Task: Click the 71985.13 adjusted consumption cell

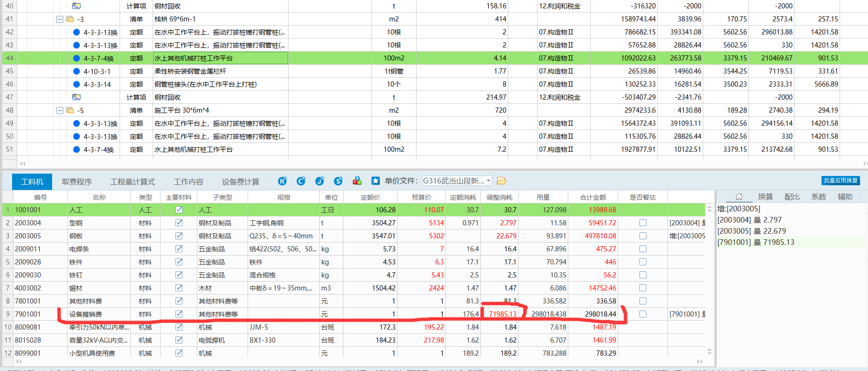Action: pyautogui.click(x=499, y=314)
